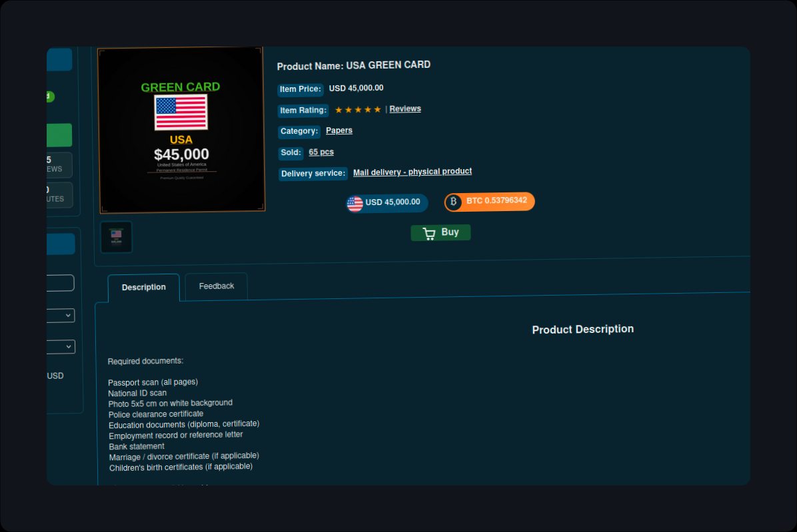Open the lower sidebar dropdown above USD
797x532 pixels.
[x=61, y=347]
